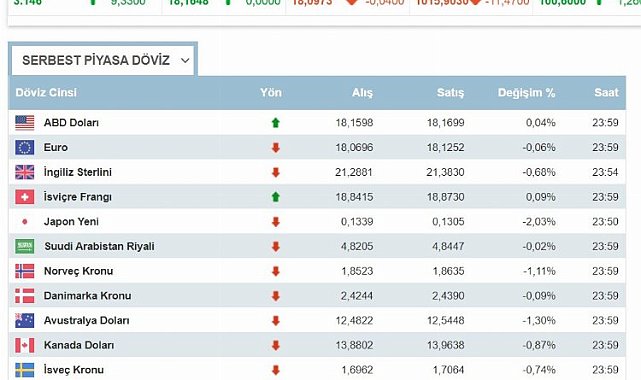Screen dimensions: 641x380
Task: Select Japon Yeni time 23:50
Action: 605,222
